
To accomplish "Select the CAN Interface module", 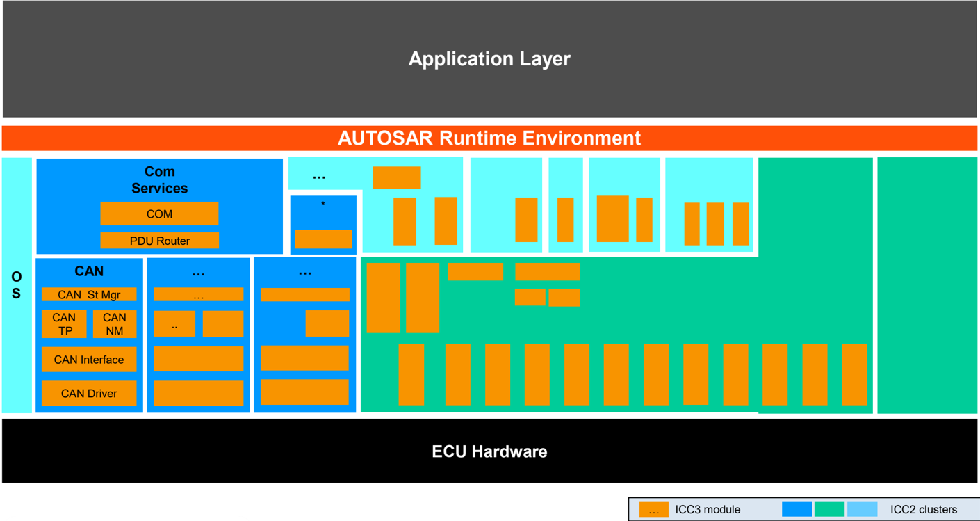I will (89, 360).
